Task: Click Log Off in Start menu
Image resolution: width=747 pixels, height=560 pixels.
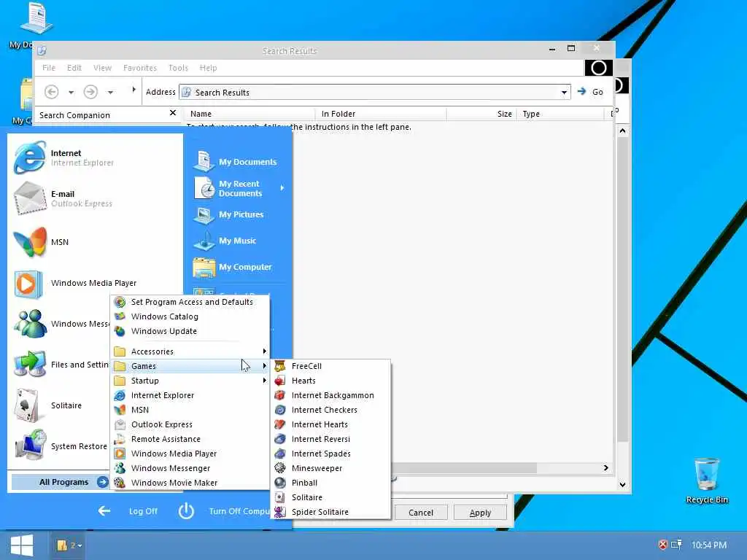Action: [128, 511]
